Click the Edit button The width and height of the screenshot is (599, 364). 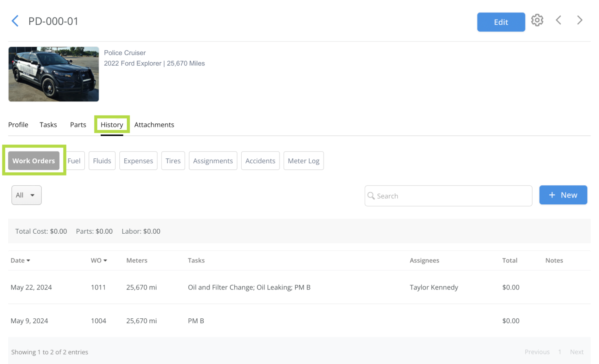(501, 22)
